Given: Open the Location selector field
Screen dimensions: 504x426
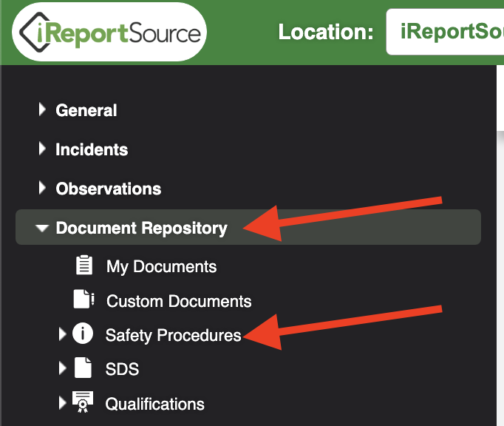Looking at the screenshot, I should [x=445, y=32].
